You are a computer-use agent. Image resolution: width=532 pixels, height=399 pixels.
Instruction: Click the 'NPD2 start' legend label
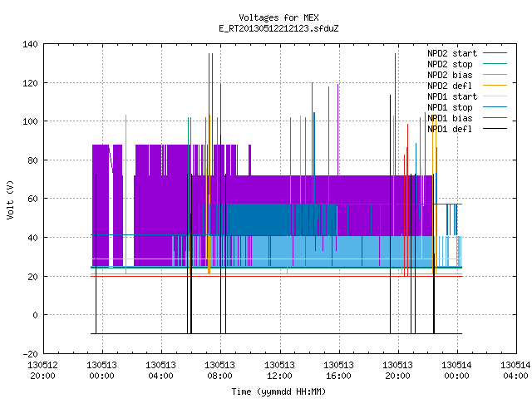point(452,53)
